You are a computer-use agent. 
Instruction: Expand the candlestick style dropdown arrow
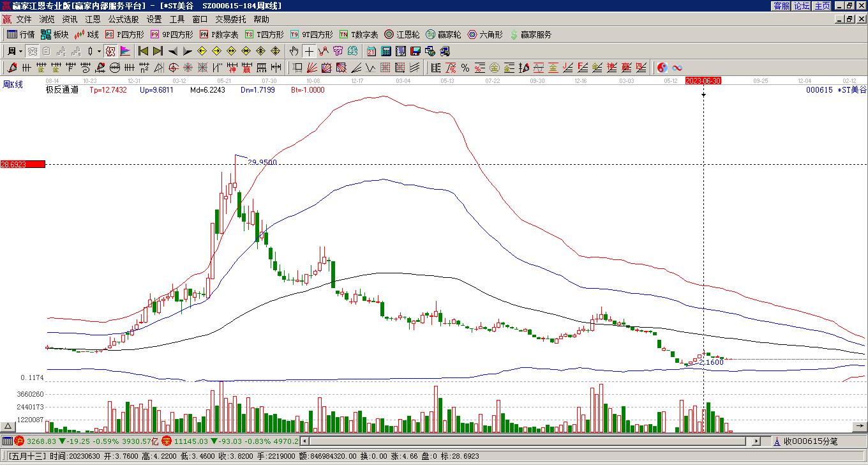[99, 51]
